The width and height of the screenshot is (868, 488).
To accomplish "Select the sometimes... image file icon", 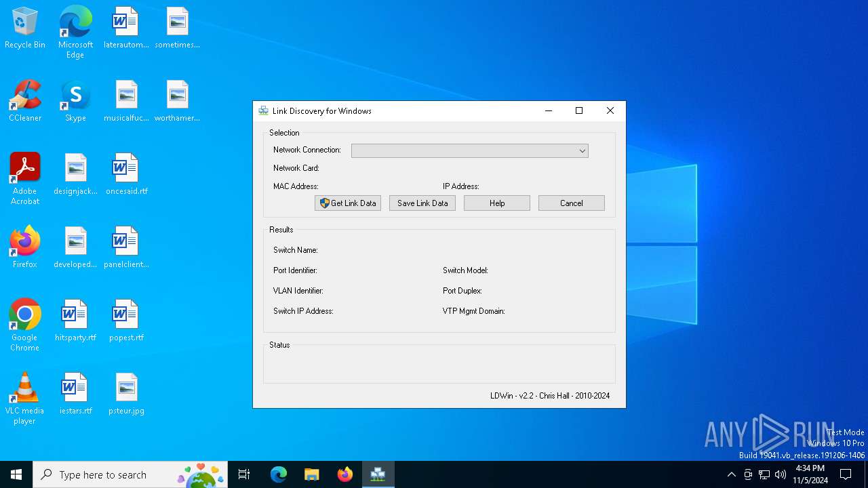I will click(177, 28).
